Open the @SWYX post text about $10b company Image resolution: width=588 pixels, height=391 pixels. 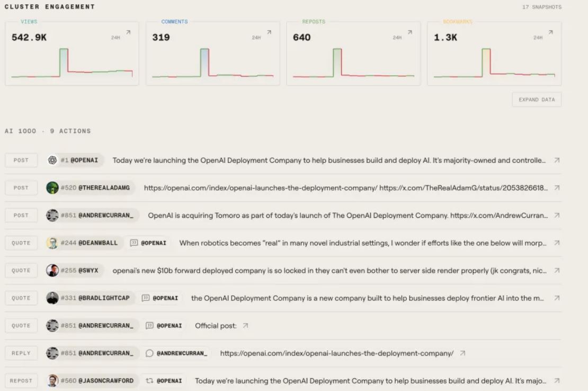pyautogui.click(x=329, y=270)
